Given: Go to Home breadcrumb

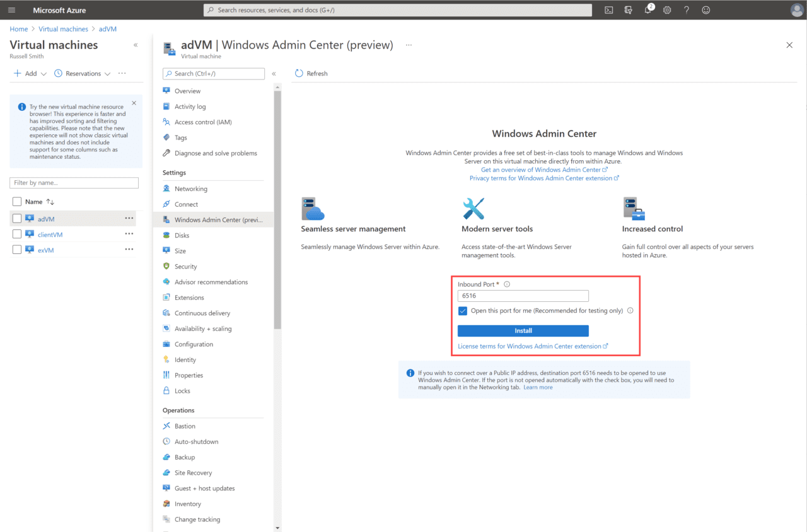Looking at the screenshot, I should point(19,29).
